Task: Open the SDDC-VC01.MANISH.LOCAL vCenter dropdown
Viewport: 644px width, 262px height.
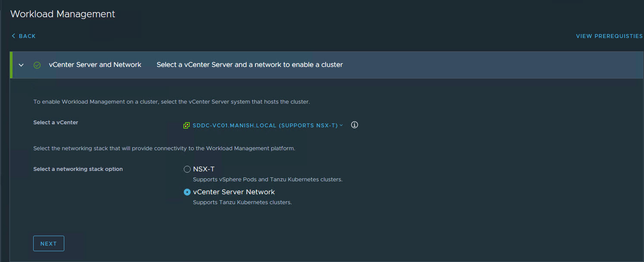Action: click(x=265, y=126)
